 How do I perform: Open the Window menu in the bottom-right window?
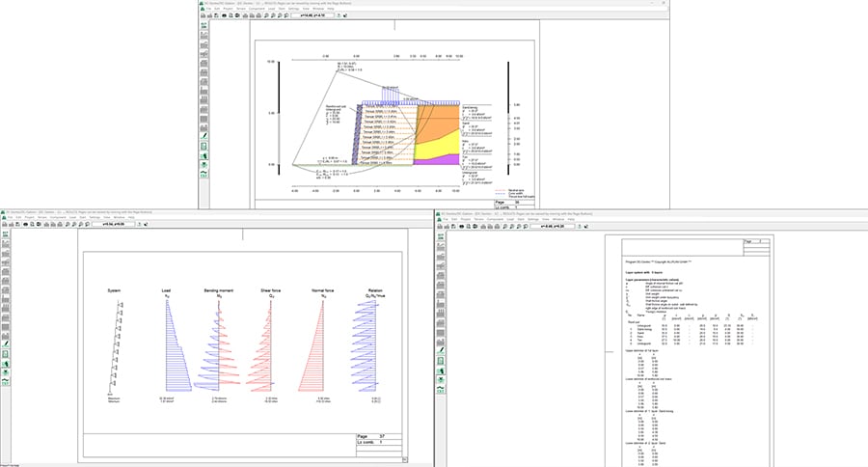coord(558,219)
